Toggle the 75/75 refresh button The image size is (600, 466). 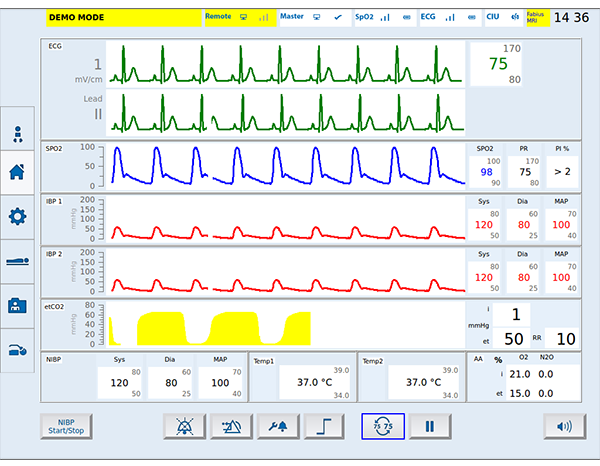coord(382,426)
